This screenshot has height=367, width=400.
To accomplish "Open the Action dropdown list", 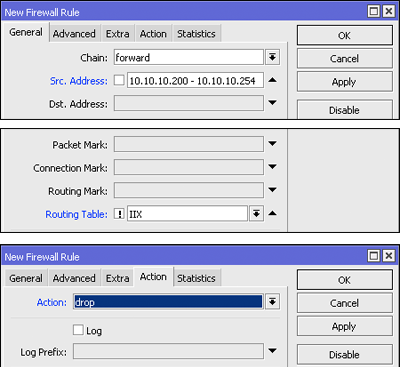I will point(272,302).
